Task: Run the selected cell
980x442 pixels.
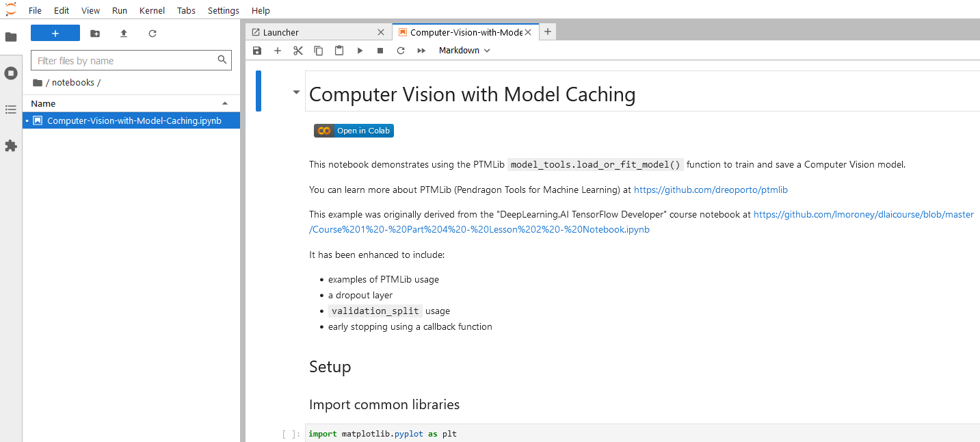Action: pyautogui.click(x=360, y=51)
